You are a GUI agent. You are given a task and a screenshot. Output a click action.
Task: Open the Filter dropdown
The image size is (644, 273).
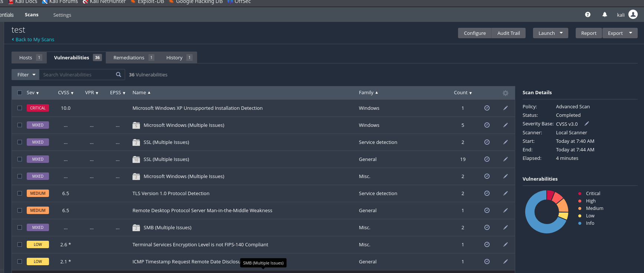click(26, 75)
